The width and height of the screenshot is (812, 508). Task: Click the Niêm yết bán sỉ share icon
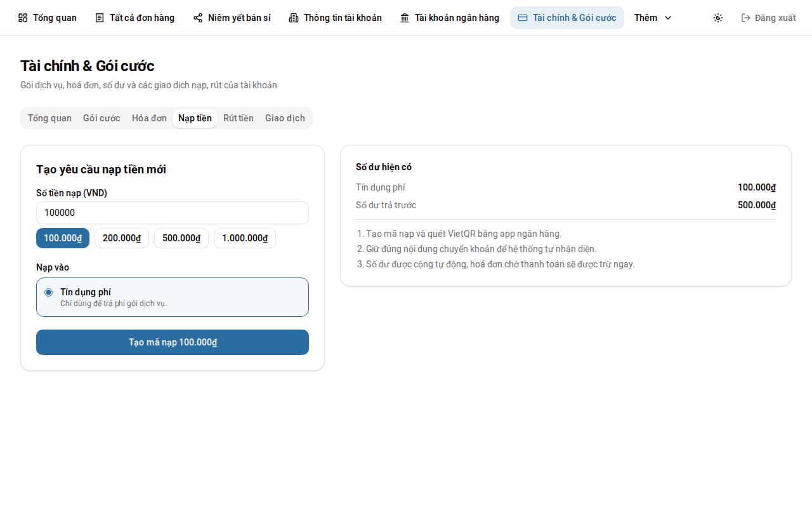(x=198, y=18)
